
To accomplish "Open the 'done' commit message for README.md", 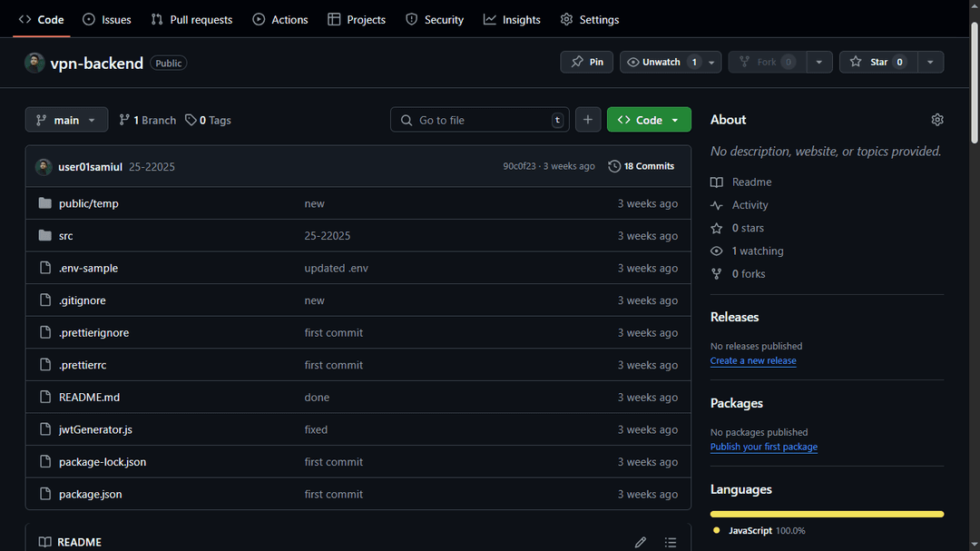I will [317, 398].
